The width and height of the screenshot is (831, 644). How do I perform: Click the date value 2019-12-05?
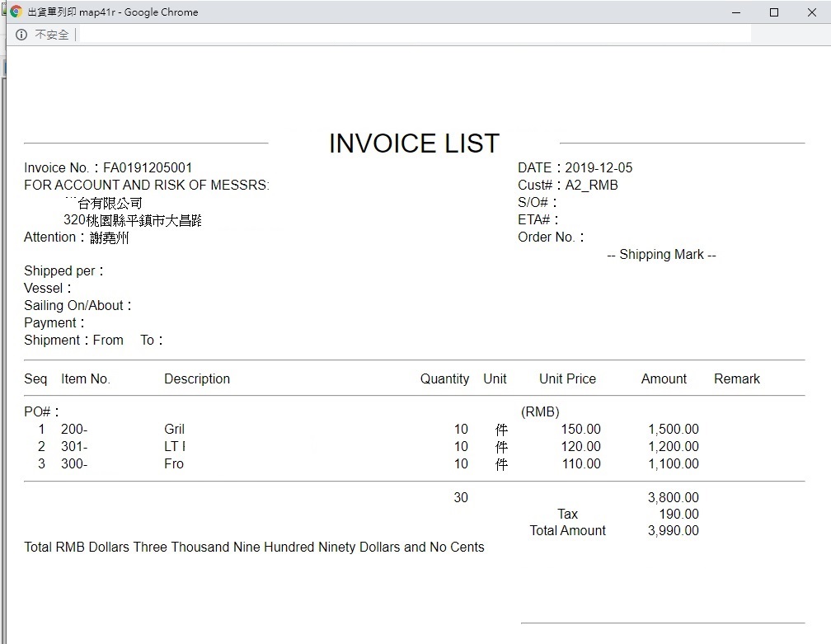coord(599,168)
